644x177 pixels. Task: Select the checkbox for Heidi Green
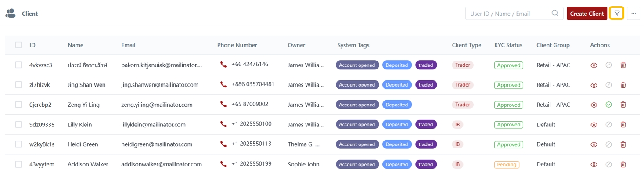click(x=18, y=144)
